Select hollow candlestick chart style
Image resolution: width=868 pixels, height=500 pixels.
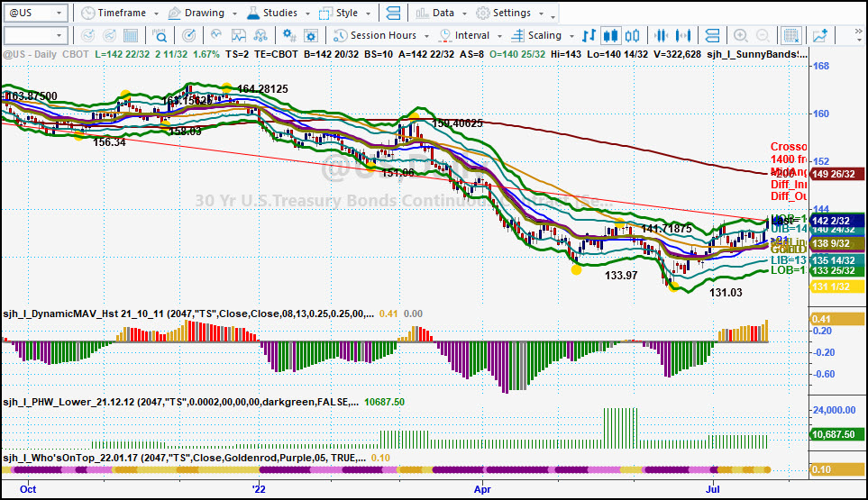coord(632,35)
